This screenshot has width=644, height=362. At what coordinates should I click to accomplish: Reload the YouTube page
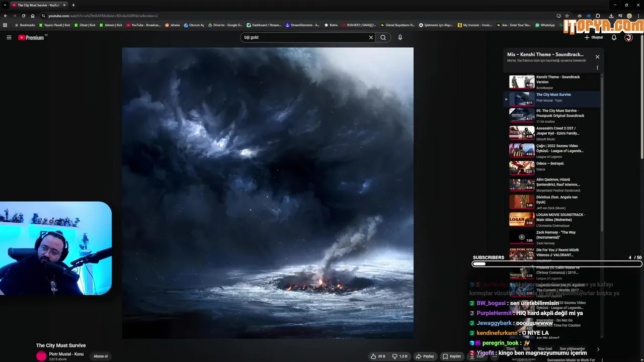point(24,16)
